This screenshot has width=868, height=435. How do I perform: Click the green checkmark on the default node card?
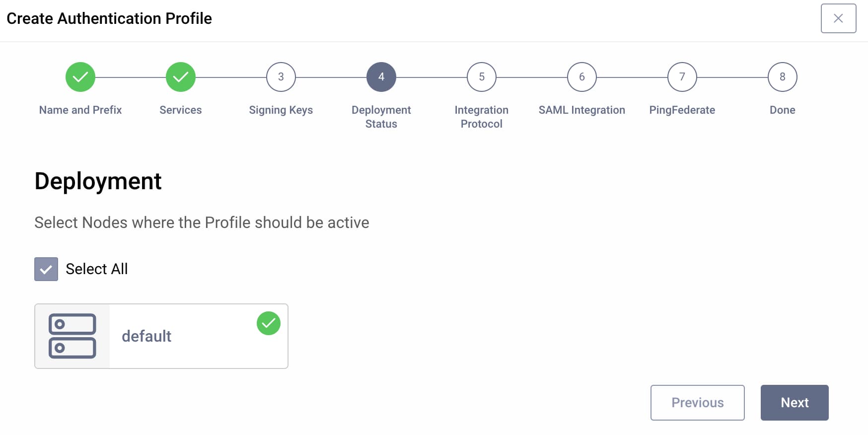coord(269,323)
